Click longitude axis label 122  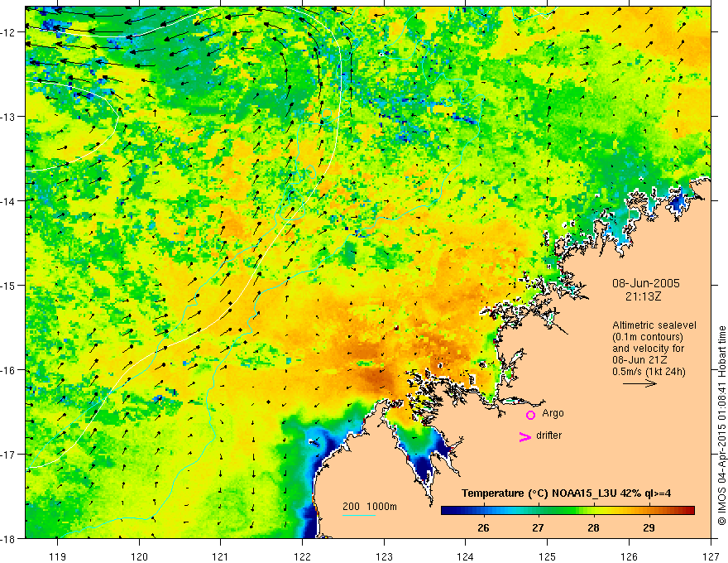coord(302,556)
